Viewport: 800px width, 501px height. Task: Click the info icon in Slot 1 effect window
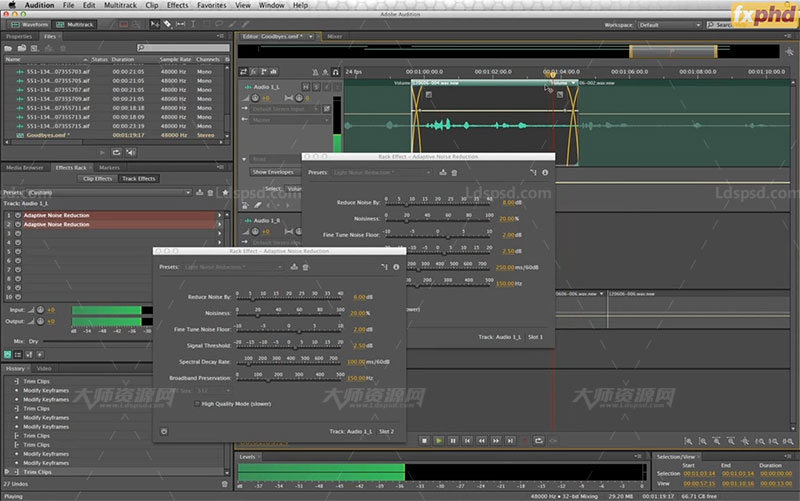coord(545,172)
